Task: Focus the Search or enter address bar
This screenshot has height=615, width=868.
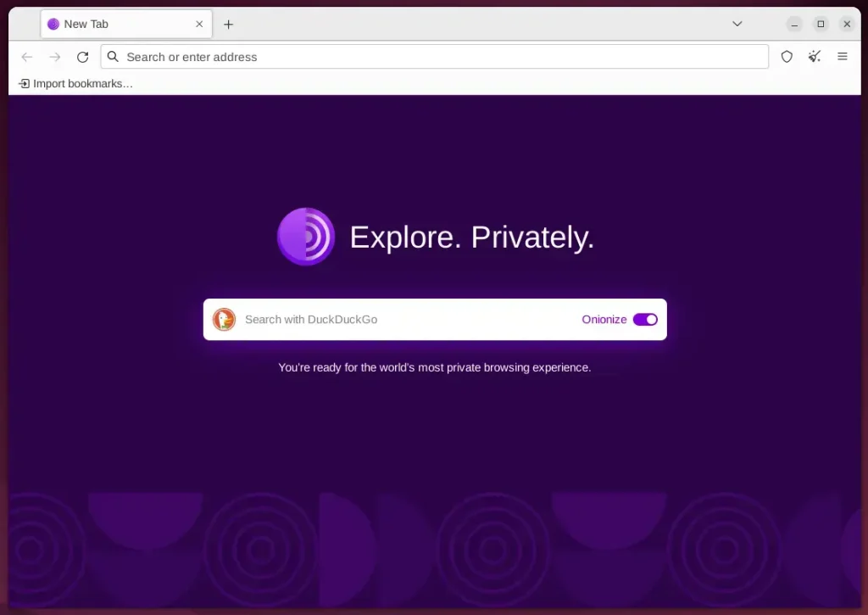Action: coord(435,57)
